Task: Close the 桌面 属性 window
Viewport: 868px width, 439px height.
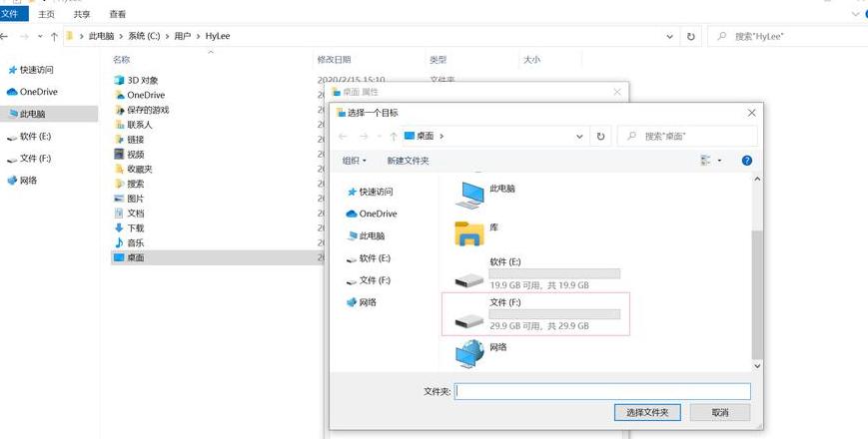Action: click(617, 92)
